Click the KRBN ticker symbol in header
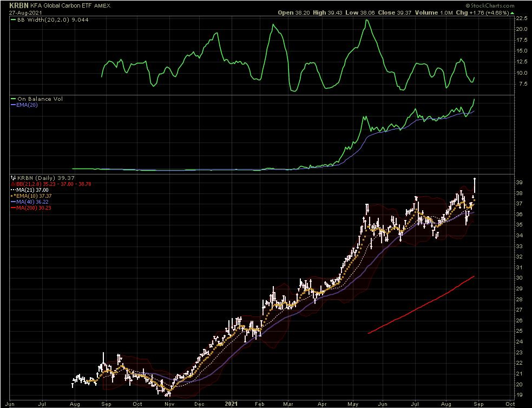 (x=19, y=5)
